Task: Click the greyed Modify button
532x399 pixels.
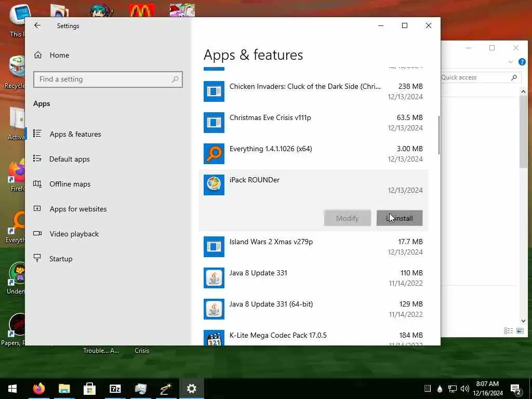Action: click(347, 218)
